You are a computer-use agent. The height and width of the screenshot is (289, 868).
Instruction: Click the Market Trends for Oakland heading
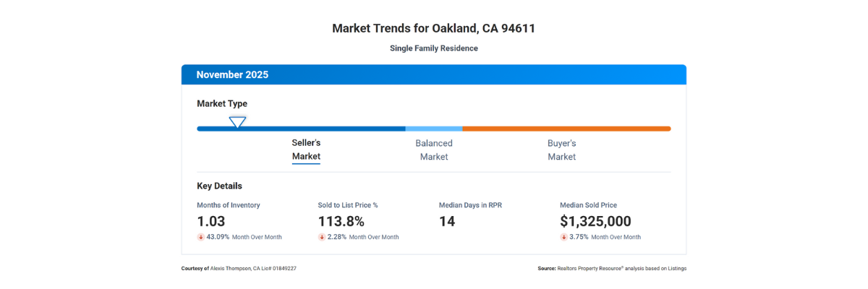pos(433,29)
